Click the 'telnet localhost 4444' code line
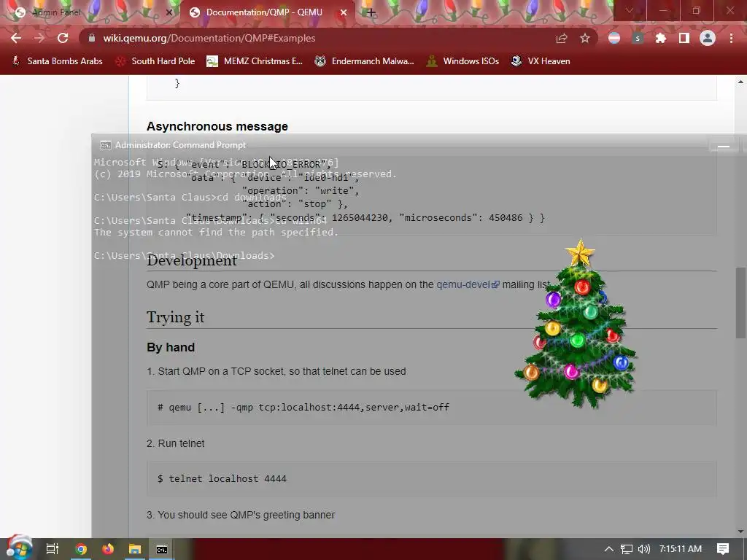 tap(222, 478)
